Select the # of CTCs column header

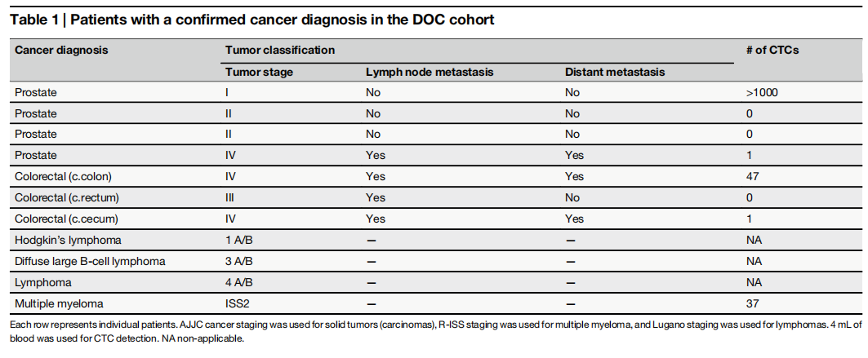click(772, 50)
